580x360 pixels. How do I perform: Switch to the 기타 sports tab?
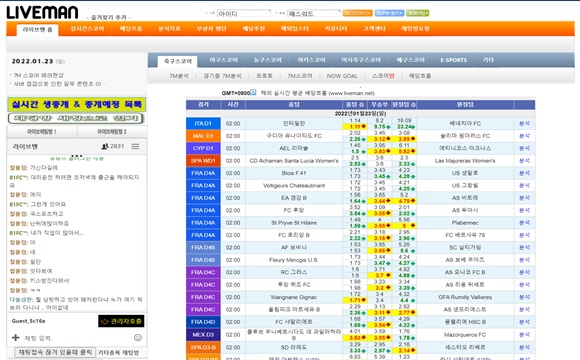point(488,60)
